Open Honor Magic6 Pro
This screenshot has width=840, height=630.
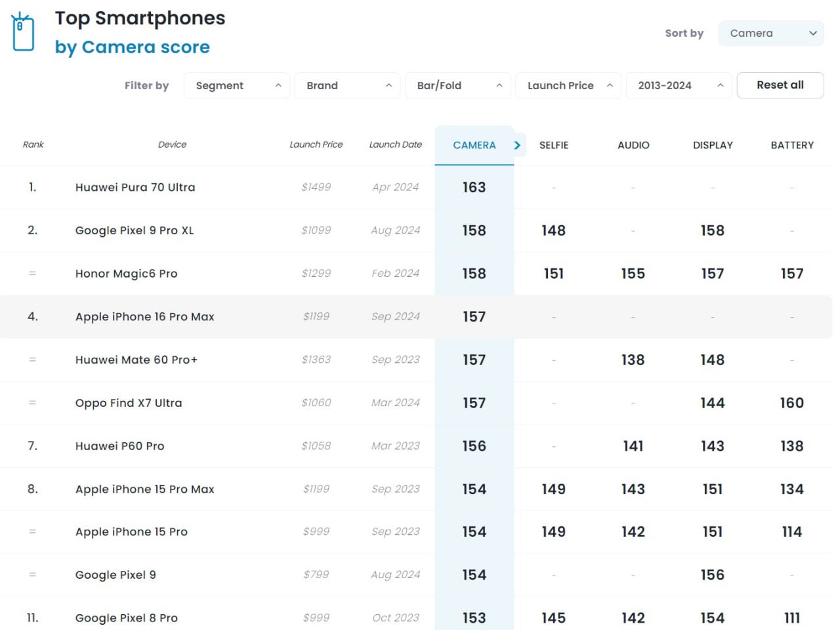(126, 274)
